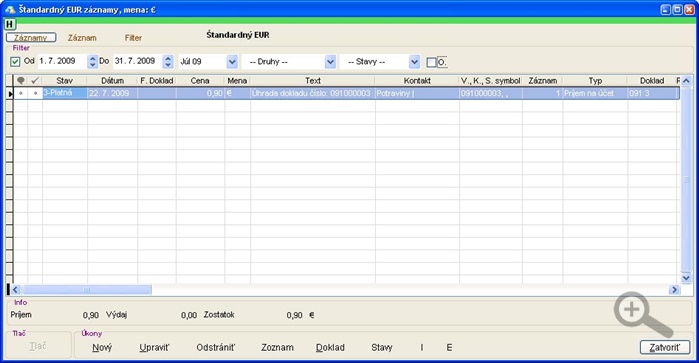Open the Júl 09 month dropdown

tap(232, 62)
